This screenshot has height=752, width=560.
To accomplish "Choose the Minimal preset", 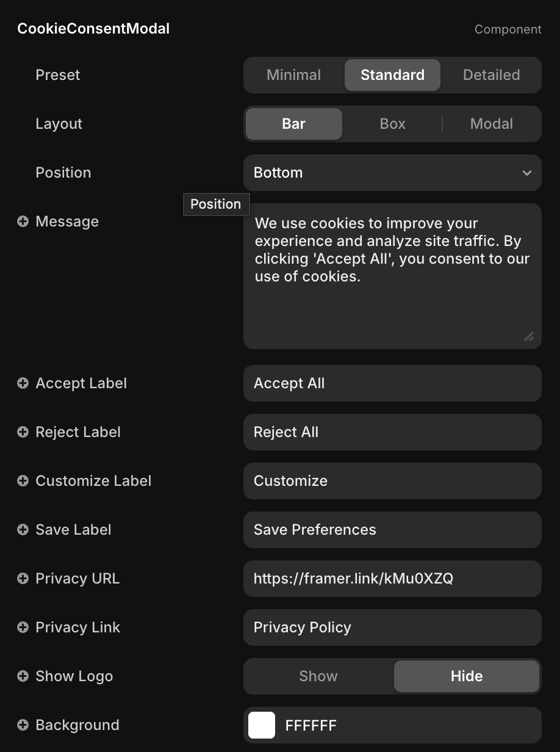I will click(293, 75).
